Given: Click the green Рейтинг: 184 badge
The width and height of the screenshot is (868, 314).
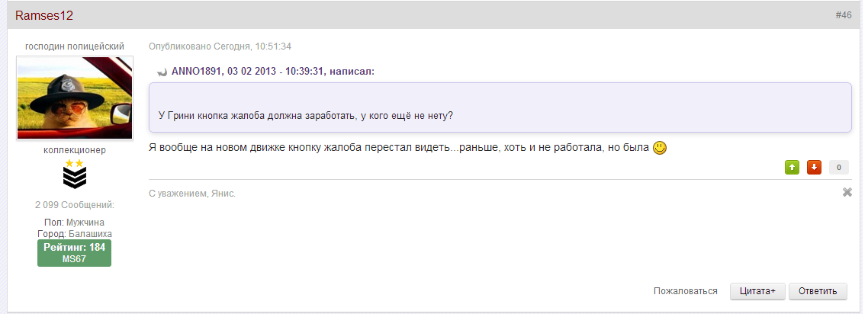Looking at the screenshot, I should (74, 252).
